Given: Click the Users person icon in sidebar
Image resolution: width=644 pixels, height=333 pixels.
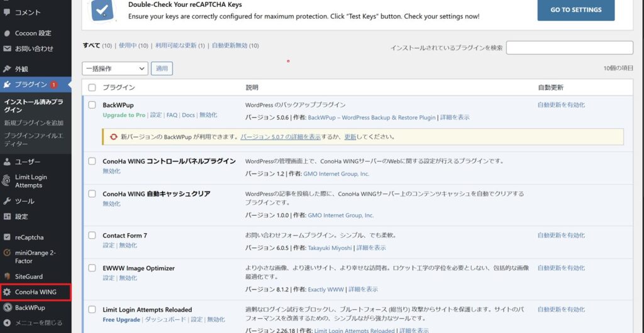Looking at the screenshot, I should 7,162.
